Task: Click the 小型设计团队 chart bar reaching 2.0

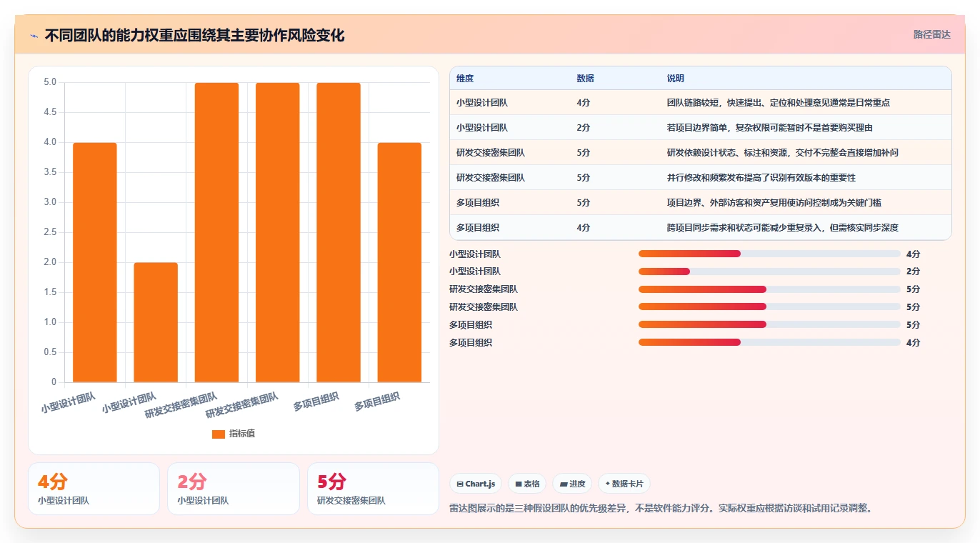Action: [156, 322]
